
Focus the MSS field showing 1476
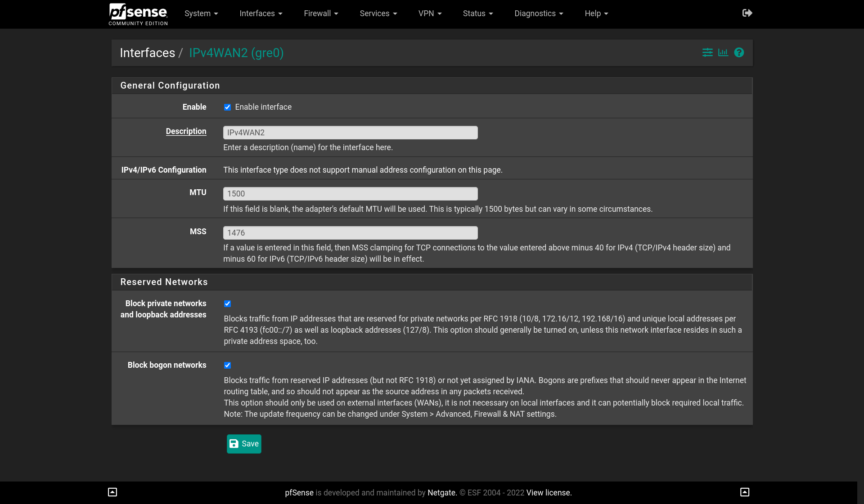point(351,233)
